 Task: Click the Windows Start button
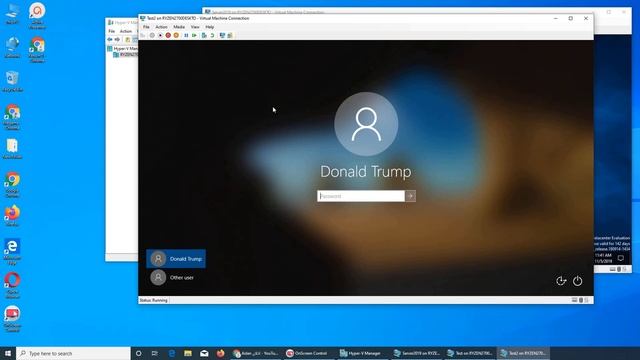[x=8, y=353]
